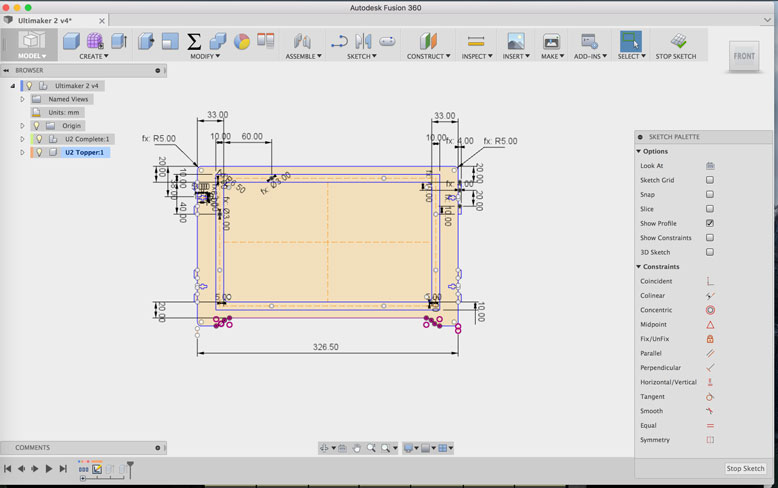The image size is (778, 488).
Task: Expand the Named Views tree node
Action: (x=22, y=99)
